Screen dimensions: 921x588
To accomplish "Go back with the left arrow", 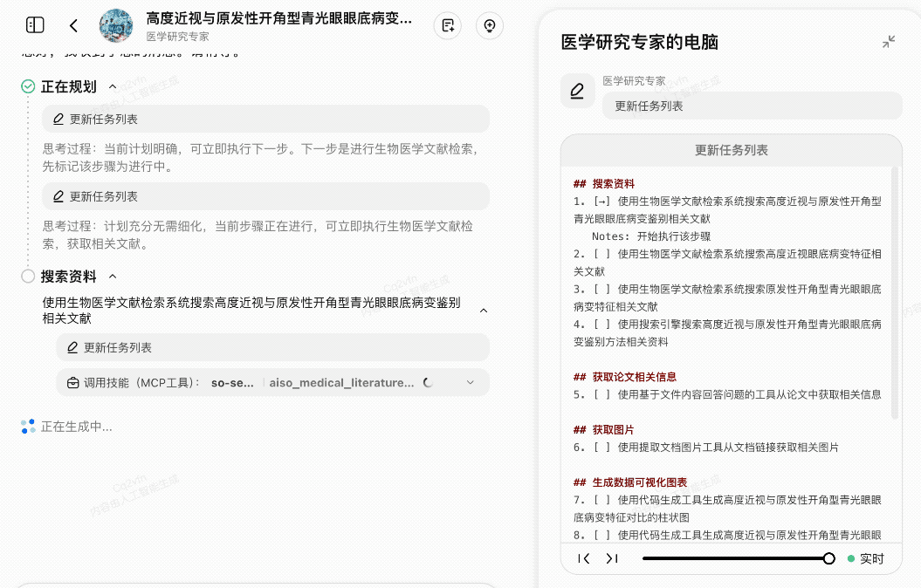I will tap(73, 25).
